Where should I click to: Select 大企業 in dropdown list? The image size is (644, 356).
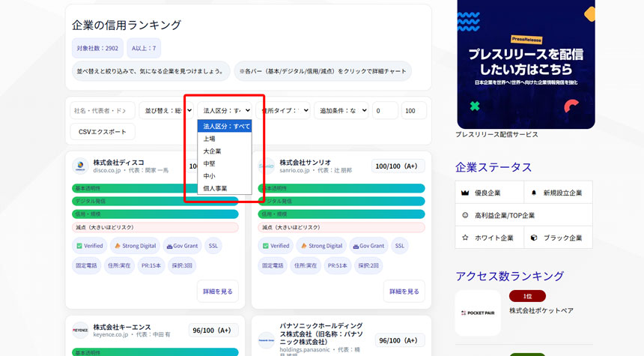[x=225, y=151]
